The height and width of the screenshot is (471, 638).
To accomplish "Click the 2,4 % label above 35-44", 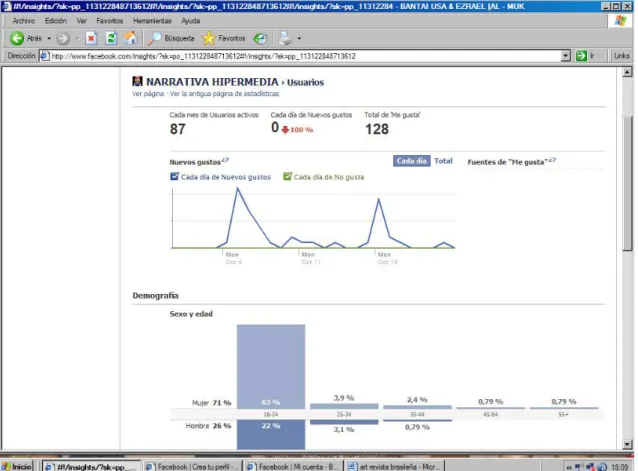I will click(x=417, y=400).
